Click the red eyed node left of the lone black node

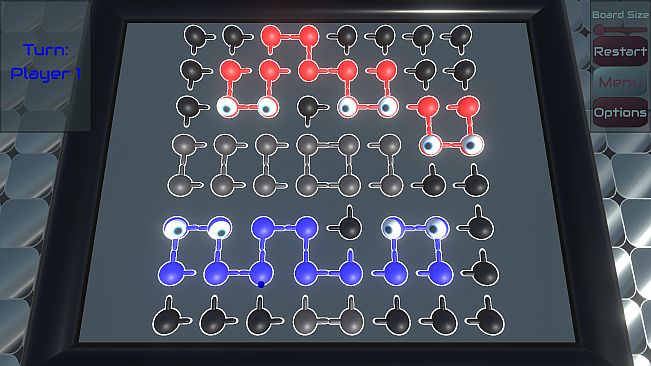coord(268,107)
